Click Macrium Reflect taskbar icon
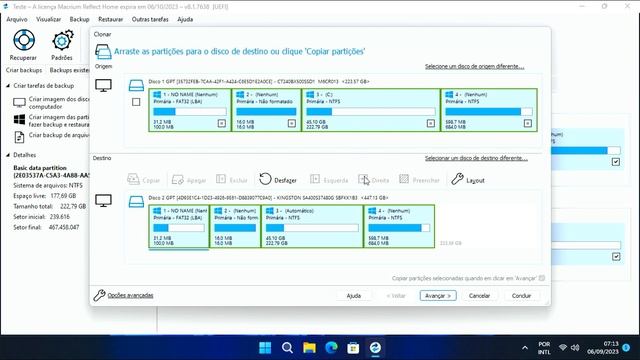Image resolution: width=640 pixels, height=360 pixels. coord(375,348)
